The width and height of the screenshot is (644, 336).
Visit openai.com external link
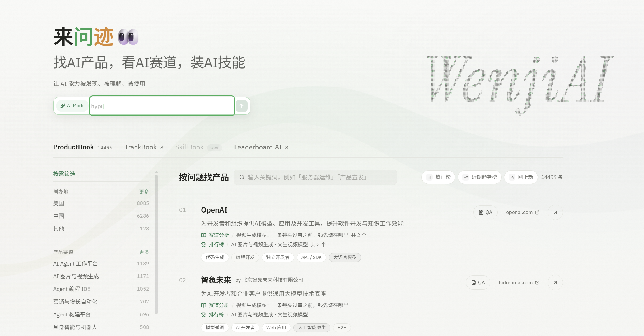[x=523, y=212]
